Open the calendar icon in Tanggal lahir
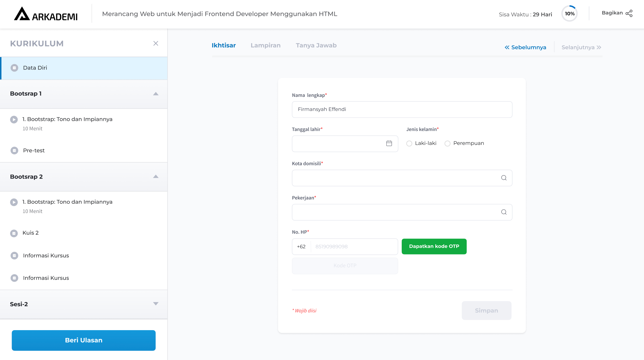Viewport: 644px width, 360px height. click(389, 143)
